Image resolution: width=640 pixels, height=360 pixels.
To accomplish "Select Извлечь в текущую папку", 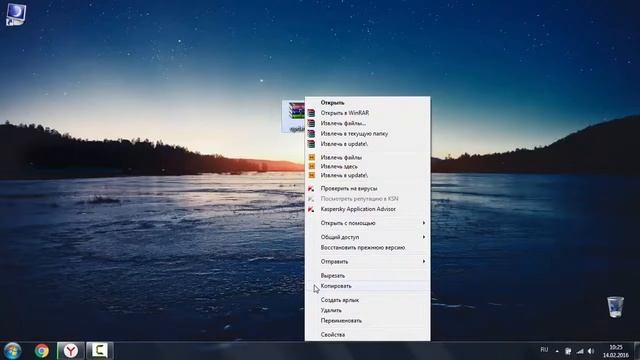I will click(367, 133).
